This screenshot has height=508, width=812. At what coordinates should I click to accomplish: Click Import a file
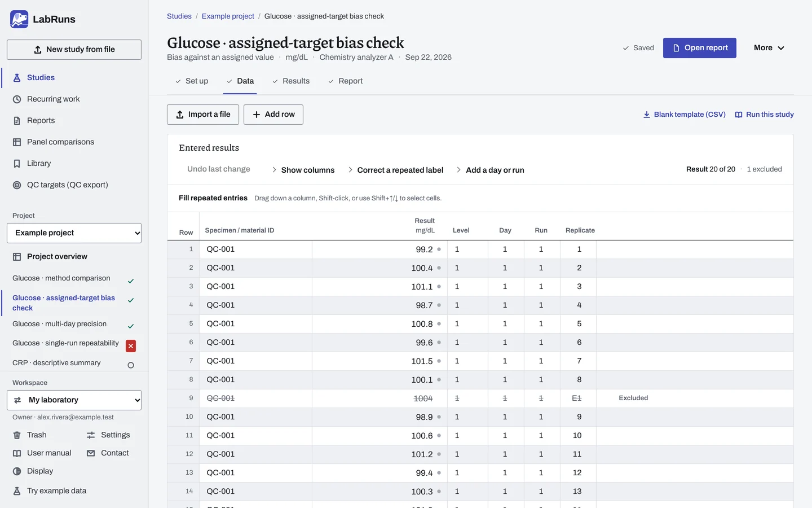click(203, 115)
